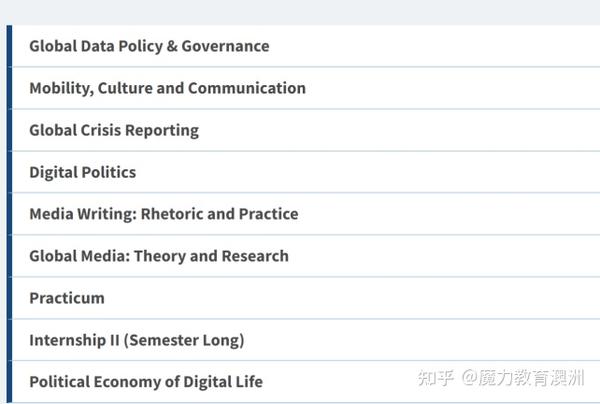Screen dimensions: 600x404
Task: Open the Global Data Policy & Governance course
Action: (x=149, y=46)
